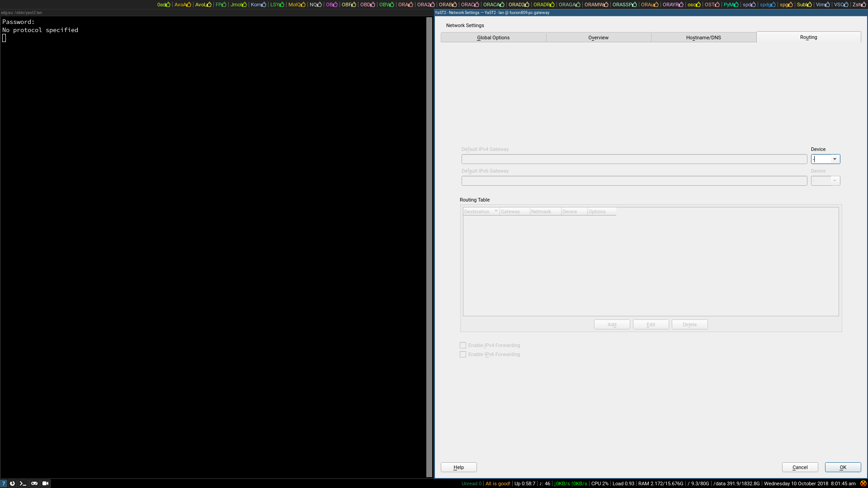868x488 pixels.
Task: Open the IPv4 gateway Device dropdown
Action: click(x=835, y=159)
